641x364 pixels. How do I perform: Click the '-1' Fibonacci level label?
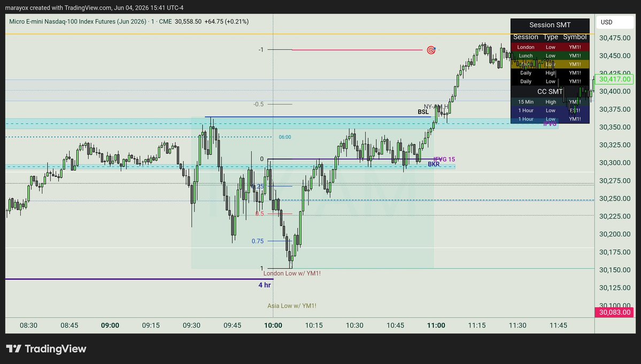tap(261, 50)
